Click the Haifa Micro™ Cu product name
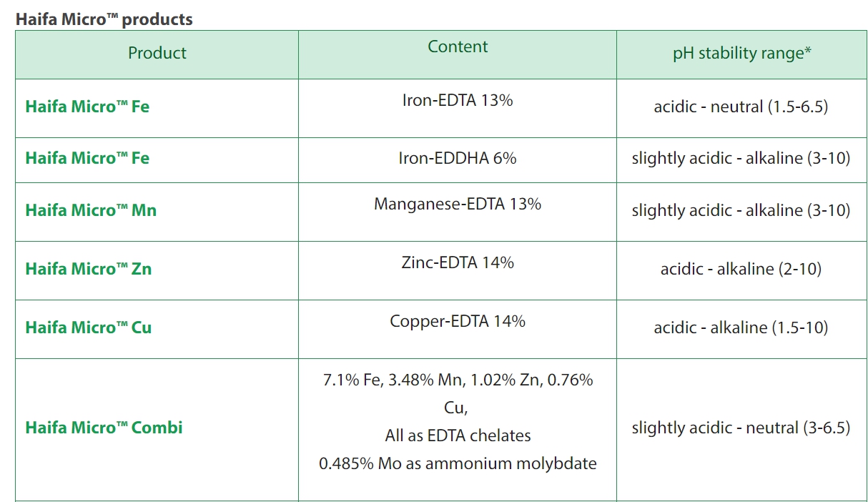Image resolution: width=868 pixels, height=502 pixels. [89, 328]
